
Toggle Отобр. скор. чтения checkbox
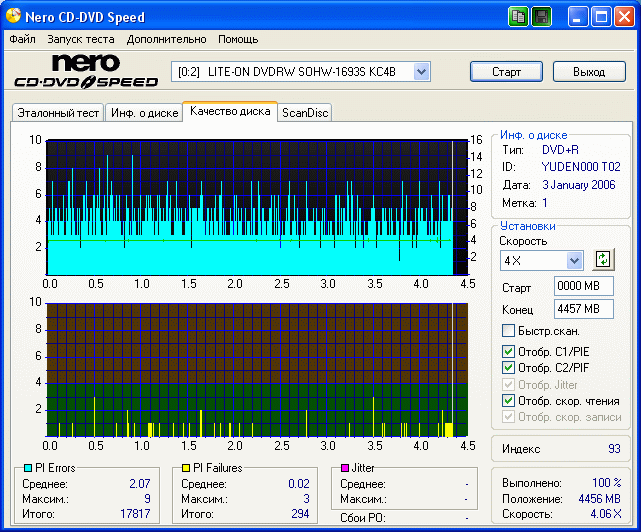(x=508, y=400)
